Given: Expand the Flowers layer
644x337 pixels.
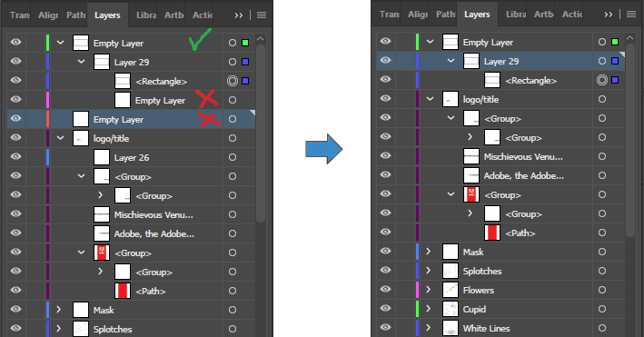Looking at the screenshot, I should (429, 290).
